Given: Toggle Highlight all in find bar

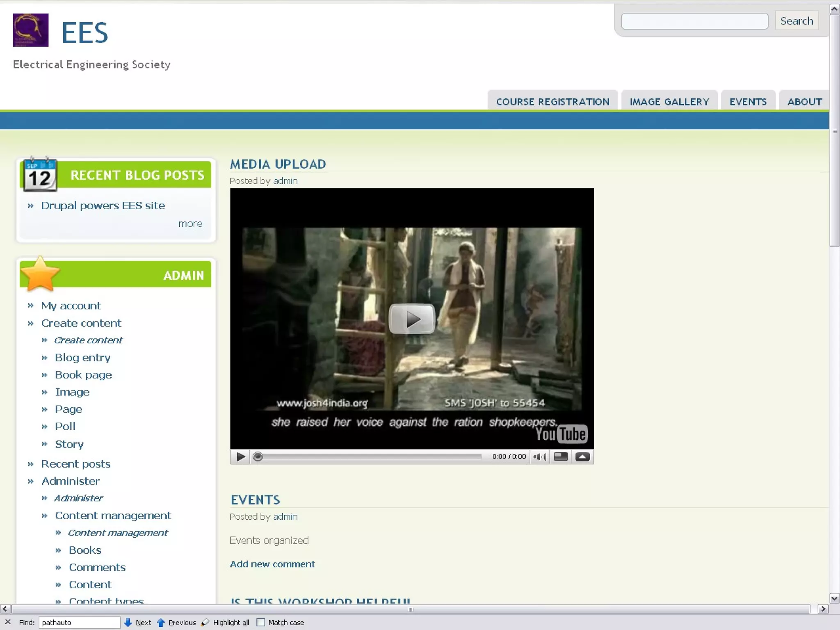Looking at the screenshot, I should pos(226,622).
